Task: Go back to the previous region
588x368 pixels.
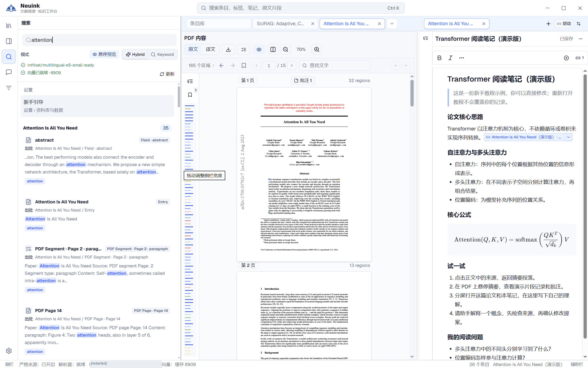Action: (222, 65)
